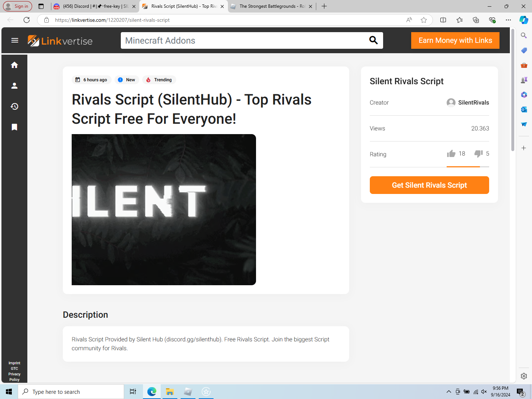Open Outlook in Edge sidebar
This screenshot has width=532, height=399.
(524, 109)
